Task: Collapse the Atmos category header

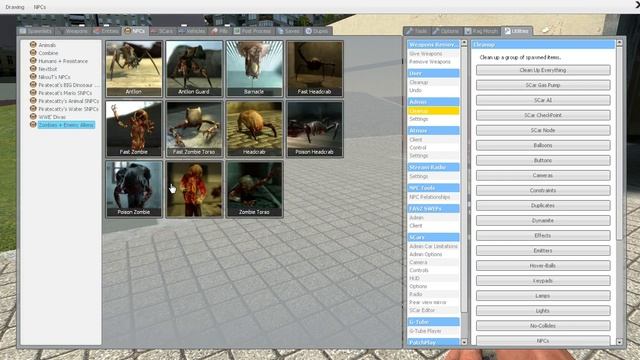Action: [x=433, y=130]
